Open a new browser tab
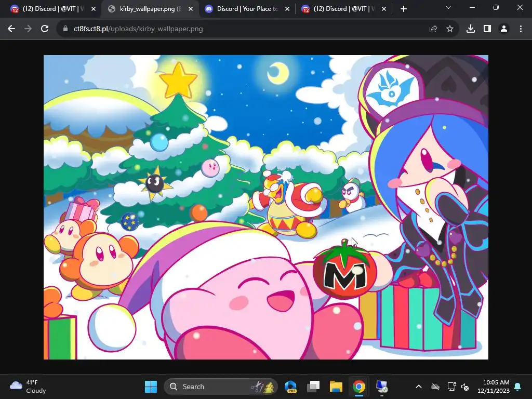Viewport: 532px width, 399px height. coord(403,9)
